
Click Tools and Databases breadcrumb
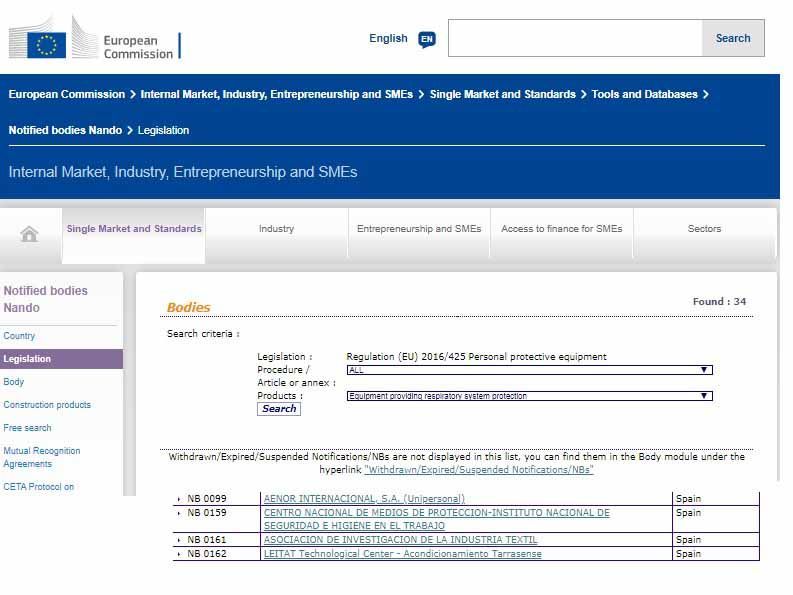click(x=644, y=94)
